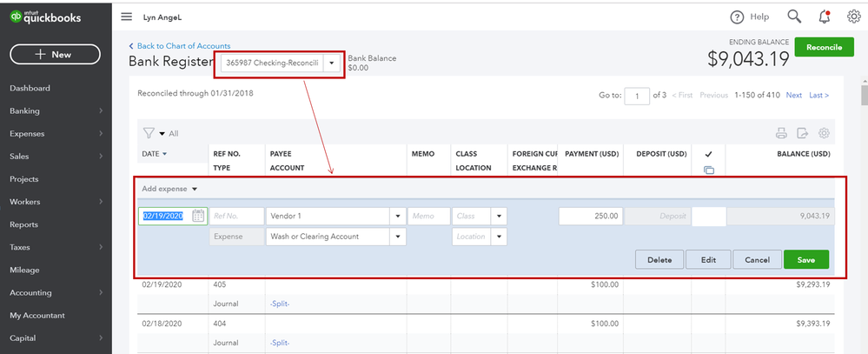The height and width of the screenshot is (354, 868).
Task: Click the print register icon
Action: pyautogui.click(x=781, y=133)
